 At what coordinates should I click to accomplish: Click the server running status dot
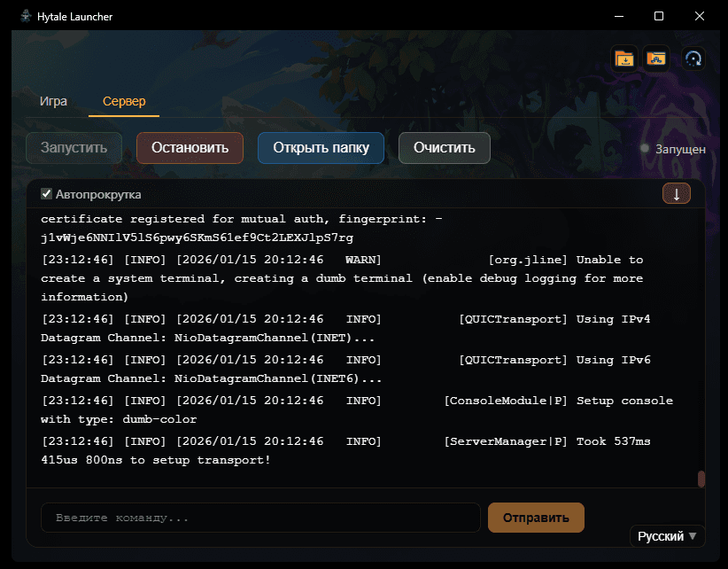(645, 149)
